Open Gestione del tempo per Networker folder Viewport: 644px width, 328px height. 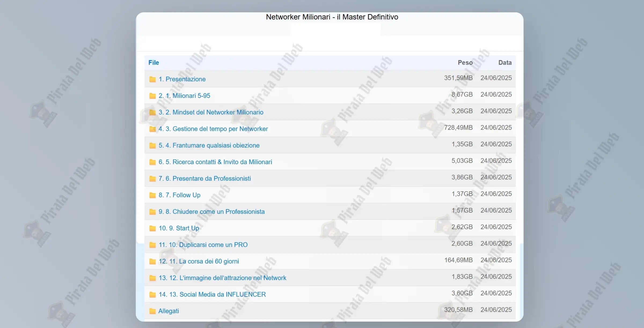tap(213, 129)
